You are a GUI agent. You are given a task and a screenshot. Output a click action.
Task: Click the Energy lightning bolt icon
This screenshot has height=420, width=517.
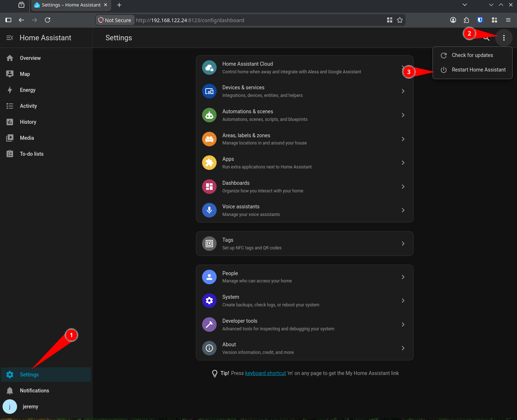click(10, 90)
